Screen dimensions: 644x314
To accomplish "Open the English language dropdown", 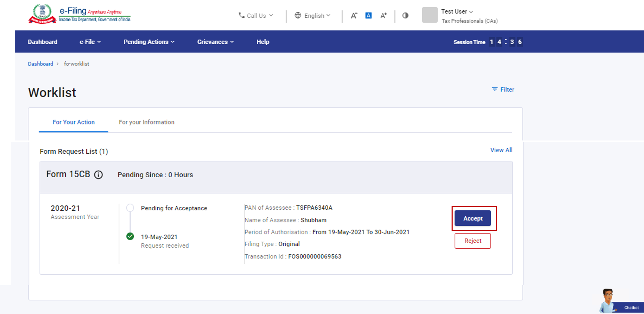I will click(313, 16).
